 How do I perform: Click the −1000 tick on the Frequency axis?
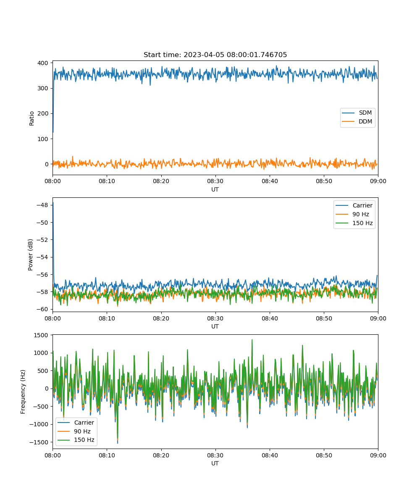[x=39, y=424]
